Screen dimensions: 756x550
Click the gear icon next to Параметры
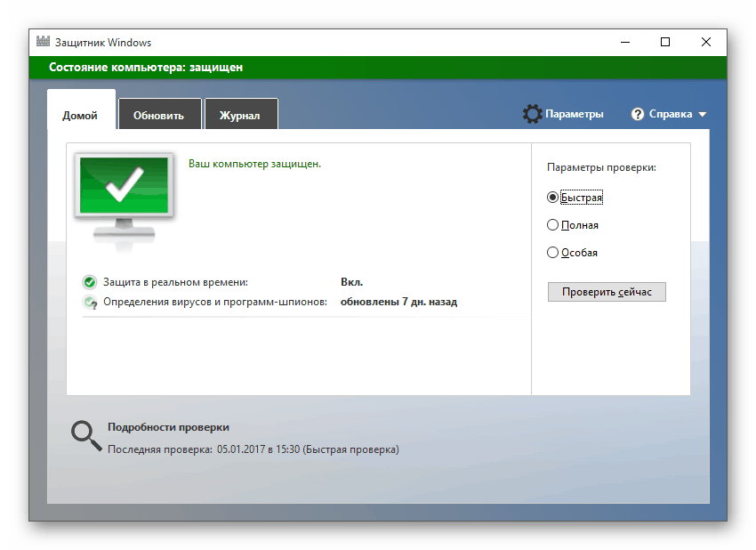click(x=532, y=114)
